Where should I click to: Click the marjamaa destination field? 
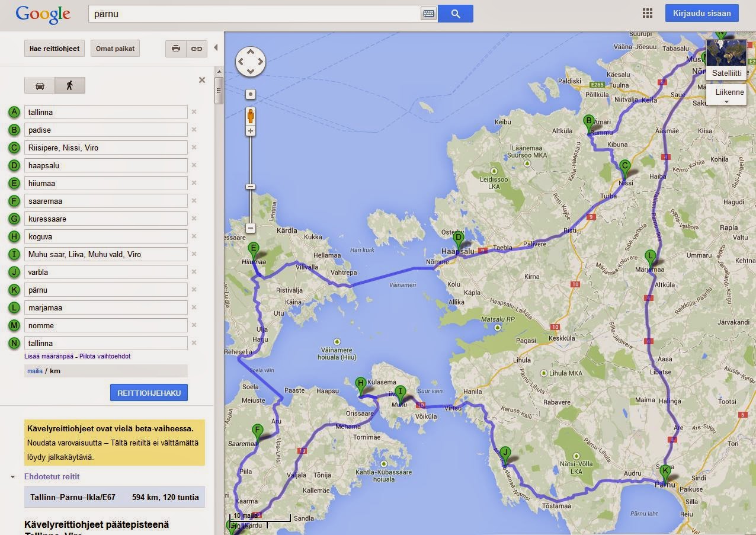[106, 307]
